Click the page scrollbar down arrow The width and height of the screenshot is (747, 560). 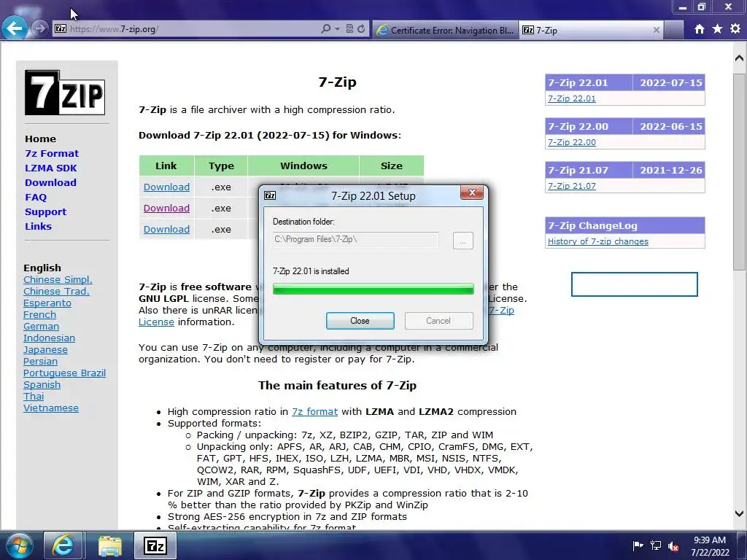[x=740, y=513]
